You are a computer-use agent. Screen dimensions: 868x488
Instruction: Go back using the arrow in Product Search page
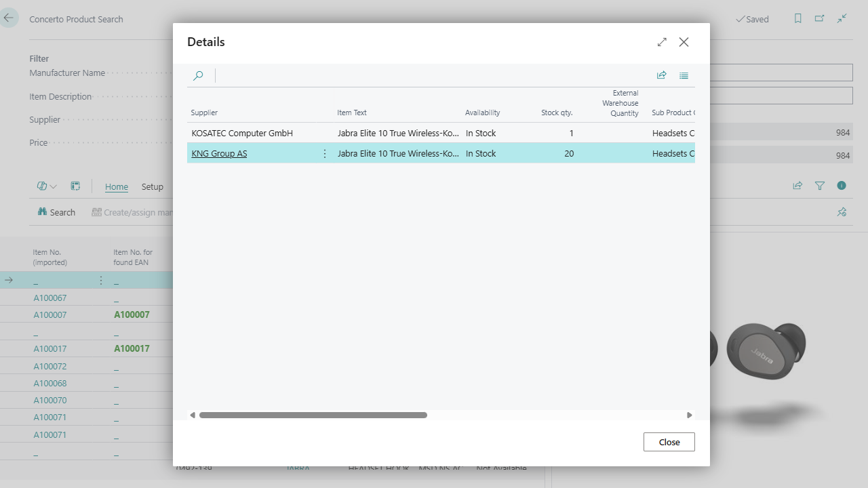(9, 18)
